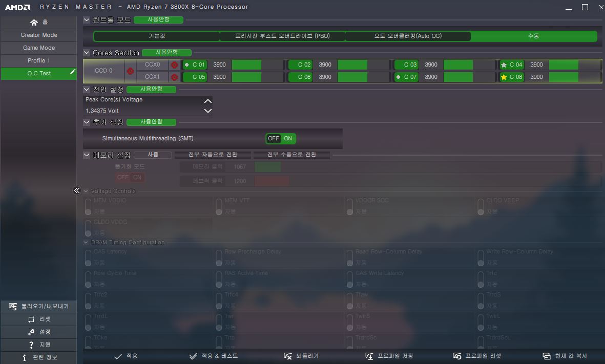The height and width of the screenshot is (364, 605).
Task: Select the CCD 0 block
Action: pyautogui.click(x=103, y=71)
